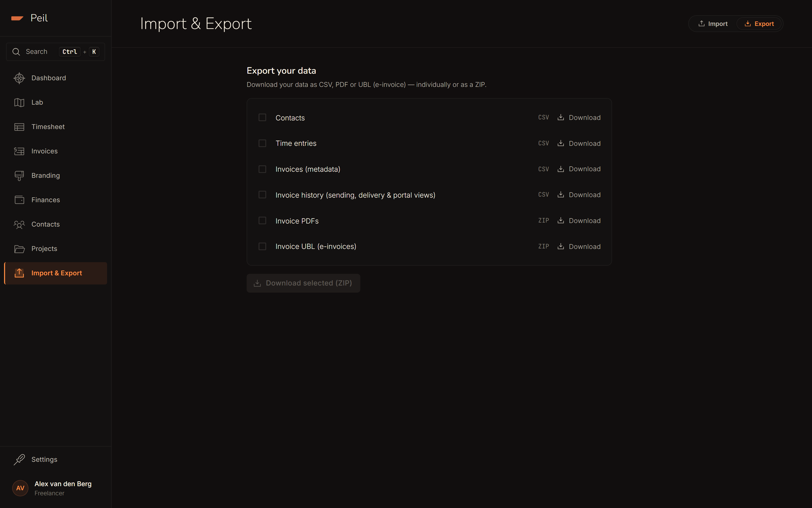Screen dimensions: 812x508
Task: Click the Peil app name
Action: click(39, 18)
